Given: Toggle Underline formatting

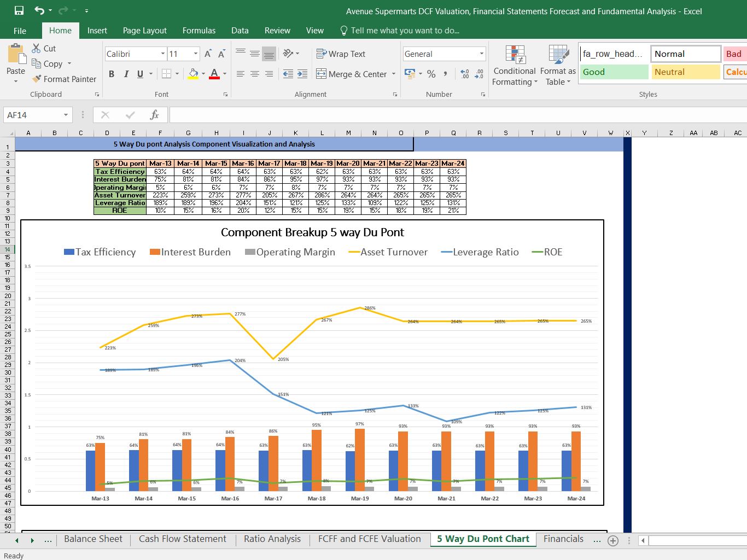Looking at the screenshot, I should 141,74.
